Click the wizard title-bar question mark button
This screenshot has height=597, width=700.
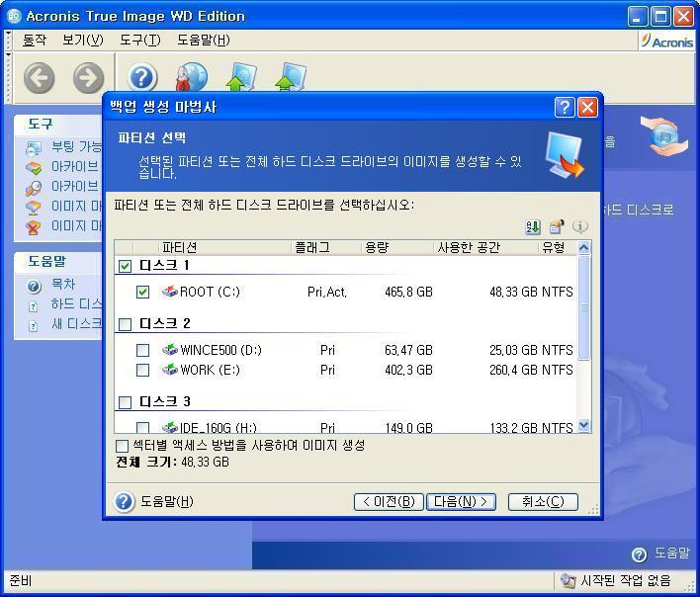[565, 108]
